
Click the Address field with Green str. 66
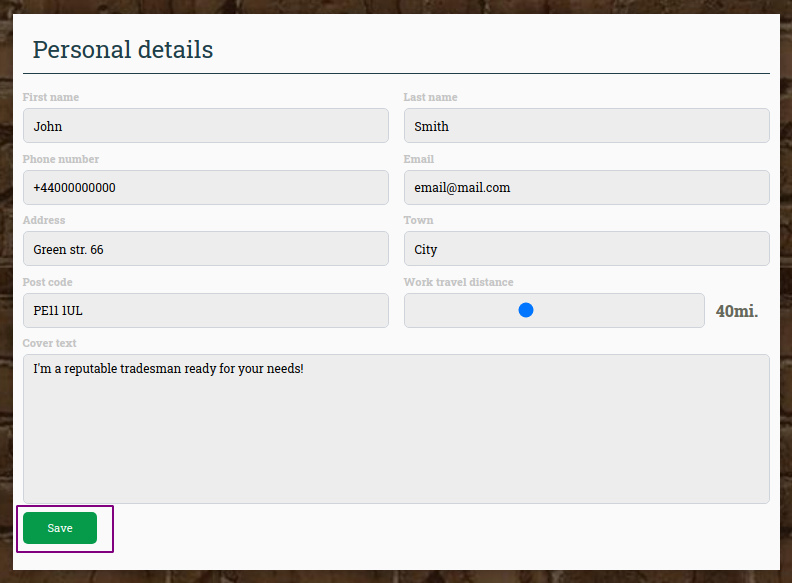coord(206,249)
